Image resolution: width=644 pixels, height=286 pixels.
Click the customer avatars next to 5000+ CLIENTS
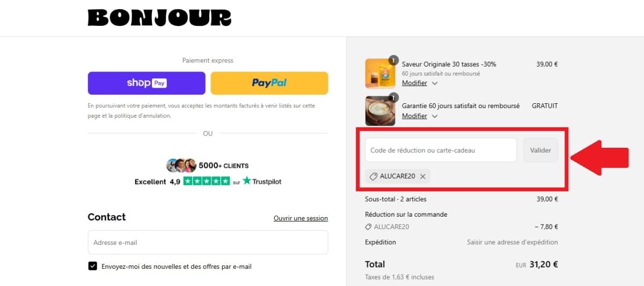click(x=181, y=165)
